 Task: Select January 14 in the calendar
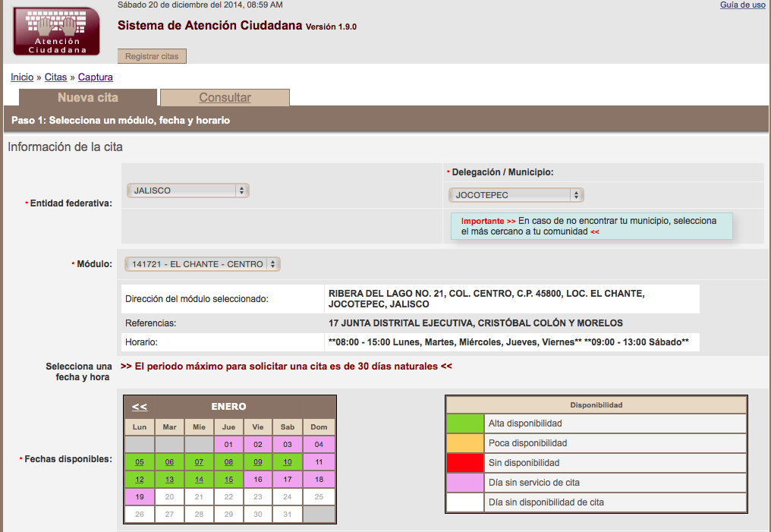(x=199, y=480)
